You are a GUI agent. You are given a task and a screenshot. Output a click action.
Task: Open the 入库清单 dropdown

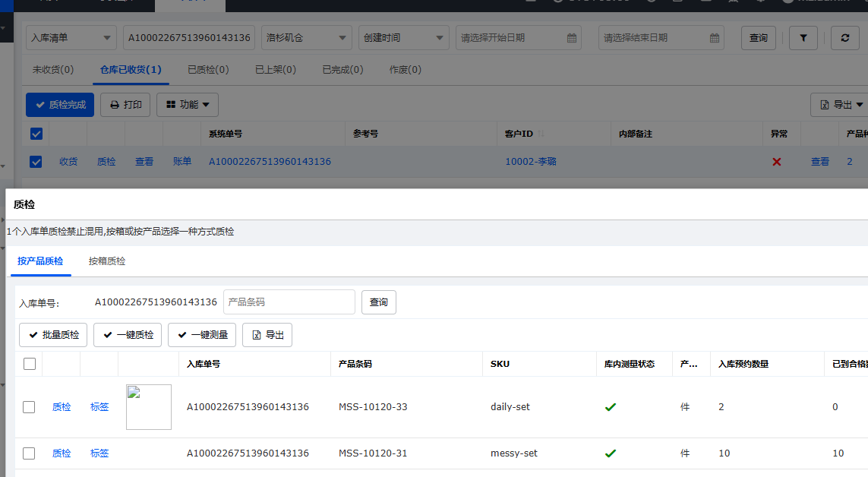(71, 37)
